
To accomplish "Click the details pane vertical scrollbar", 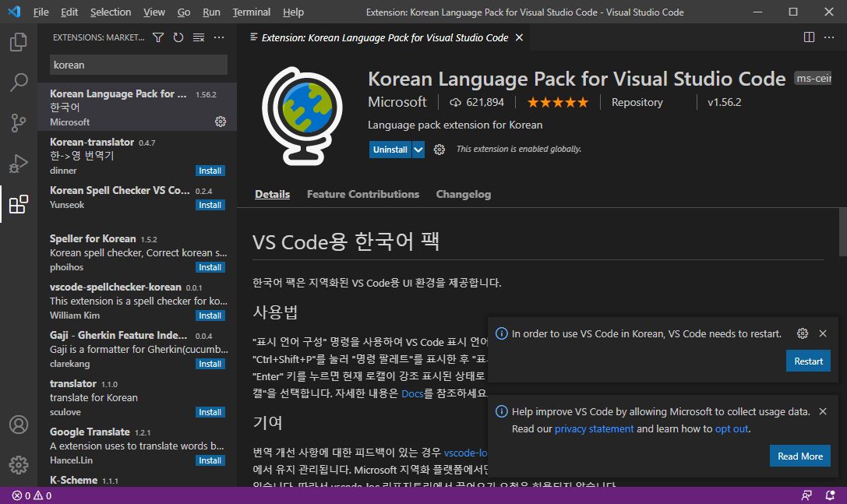I will [x=842, y=232].
